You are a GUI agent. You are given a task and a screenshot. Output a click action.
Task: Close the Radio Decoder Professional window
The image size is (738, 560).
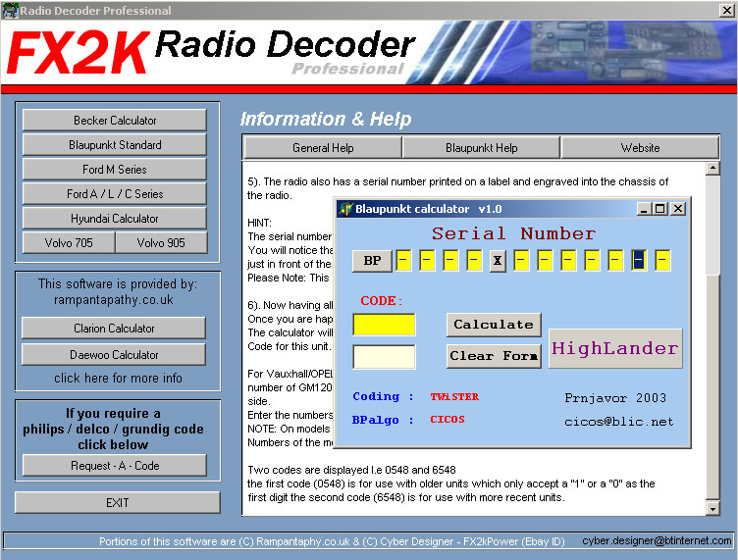coord(726,11)
